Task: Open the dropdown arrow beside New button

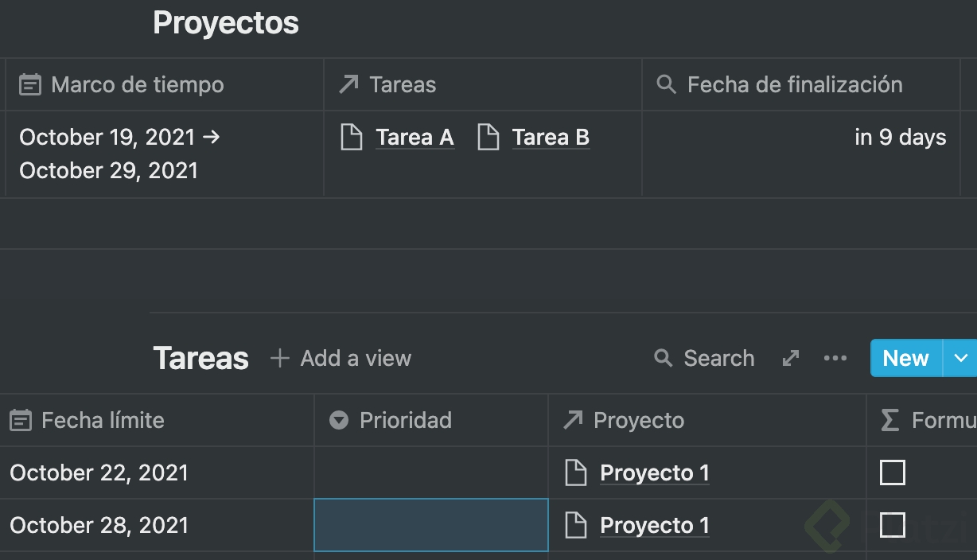Action: pyautogui.click(x=961, y=358)
